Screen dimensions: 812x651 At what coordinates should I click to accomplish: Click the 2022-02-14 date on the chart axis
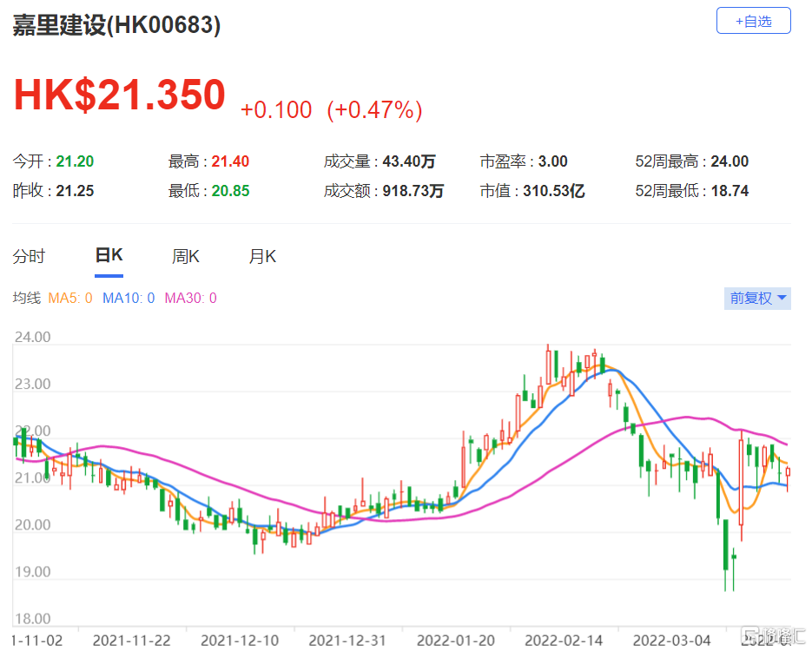564,641
